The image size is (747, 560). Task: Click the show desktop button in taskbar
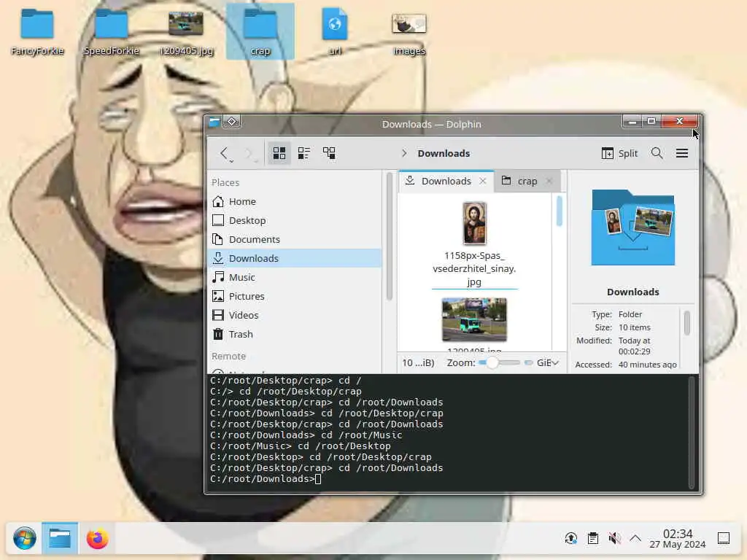723,539
